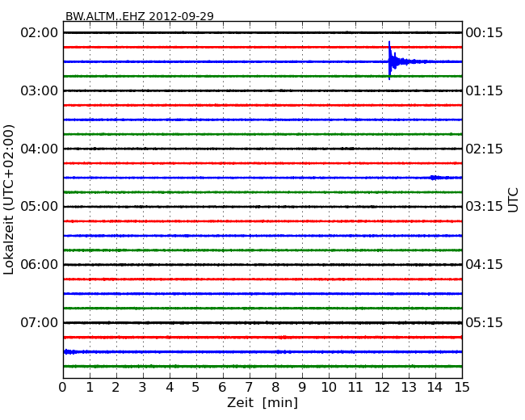The image size is (525, 420).
Task: Click the 6 minute tick label
Action: [x=222, y=388]
